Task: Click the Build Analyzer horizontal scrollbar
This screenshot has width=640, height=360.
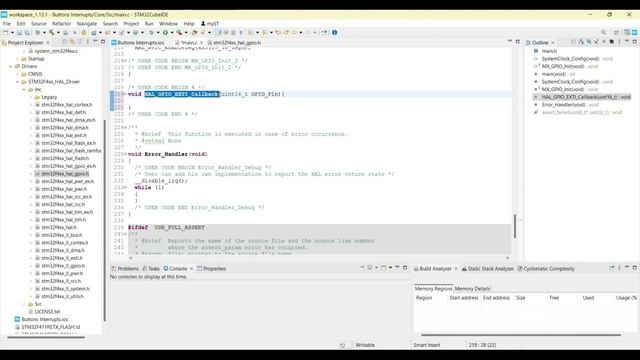Action: (x=521, y=335)
